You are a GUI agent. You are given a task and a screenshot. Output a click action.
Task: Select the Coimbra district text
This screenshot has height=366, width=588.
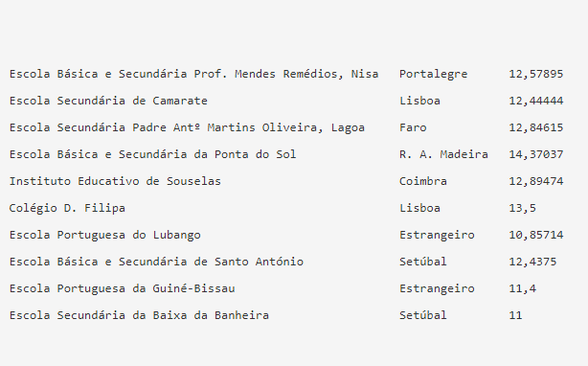tap(423, 181)
